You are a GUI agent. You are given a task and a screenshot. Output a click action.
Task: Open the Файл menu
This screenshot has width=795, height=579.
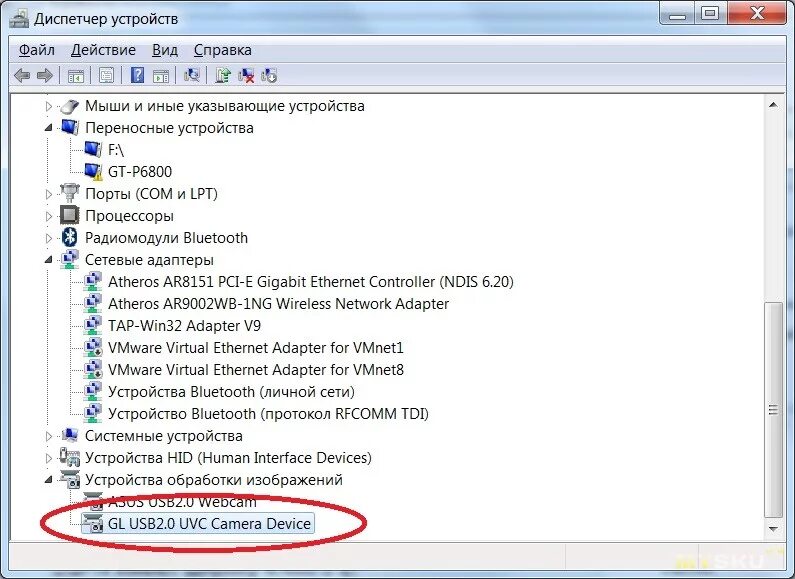(x=37, y=50)
